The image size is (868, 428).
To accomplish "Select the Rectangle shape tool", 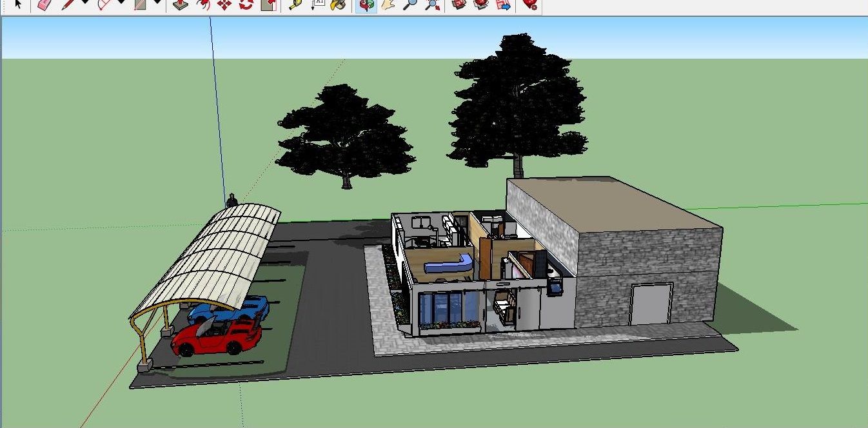I will 141,5.
